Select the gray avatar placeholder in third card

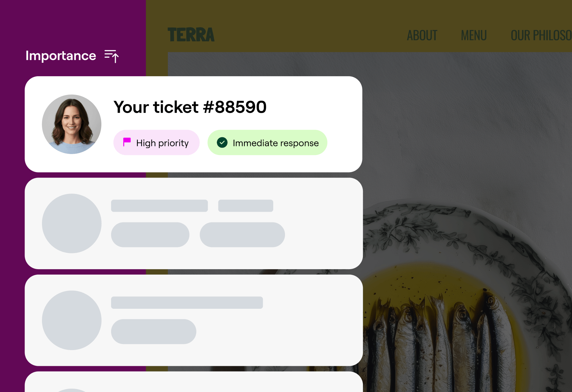coord(71,320)
